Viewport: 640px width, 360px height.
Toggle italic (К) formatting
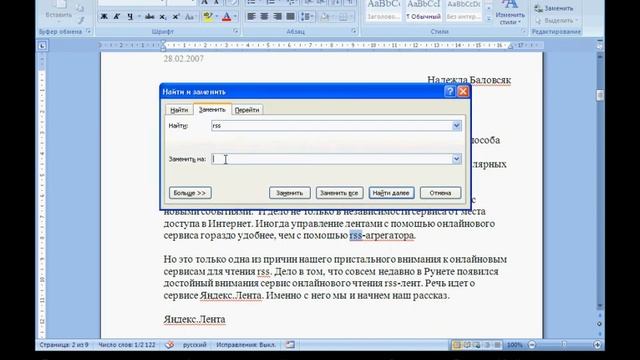(117, 17)
